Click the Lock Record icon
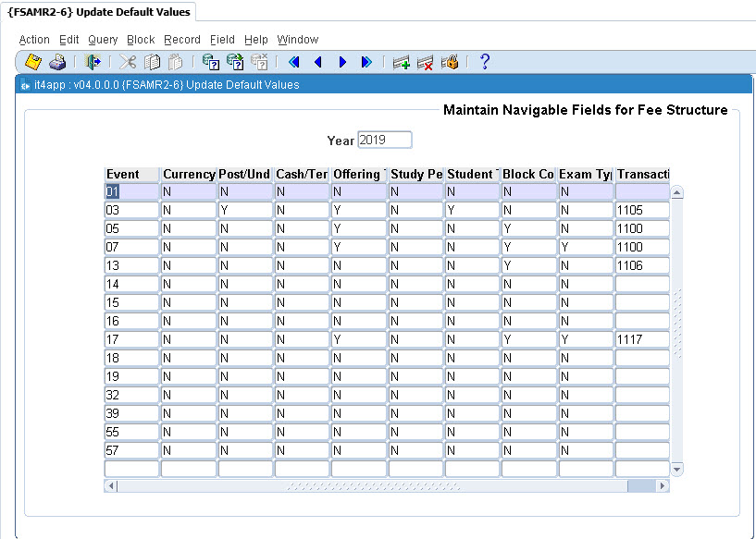Viewport: 756px width, 539px height. tap(451, 62)
